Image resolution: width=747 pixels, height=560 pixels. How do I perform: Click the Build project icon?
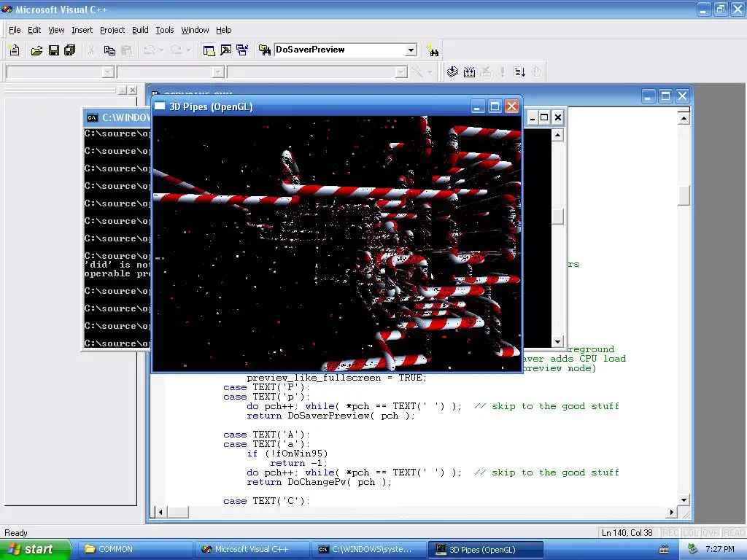pyautogui.click(x=469, y=72)
